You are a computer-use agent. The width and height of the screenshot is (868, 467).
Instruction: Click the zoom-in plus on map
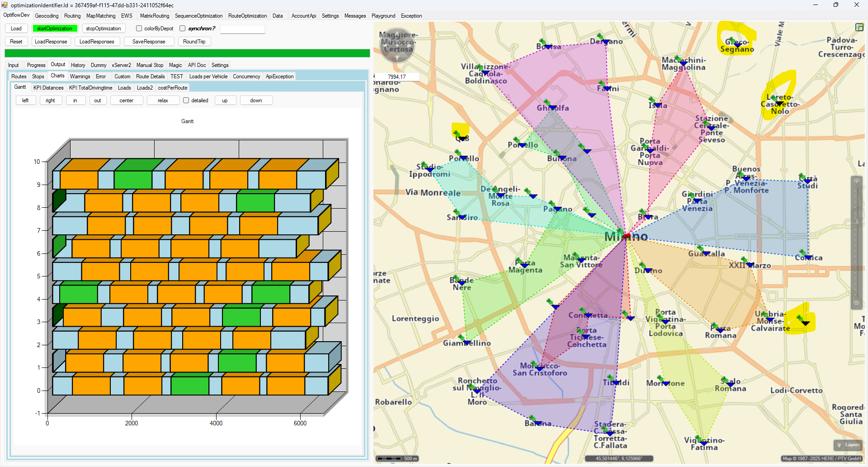point(856,181)
